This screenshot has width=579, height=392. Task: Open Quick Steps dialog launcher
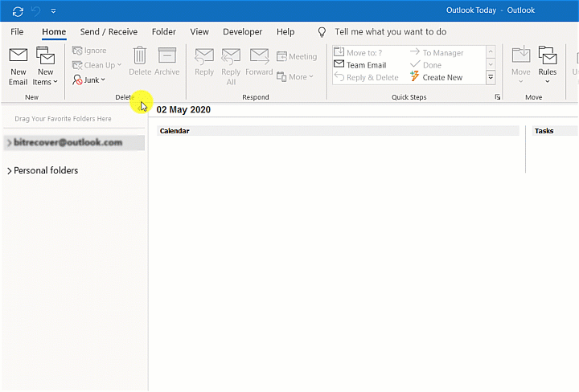tap(498, 97)
